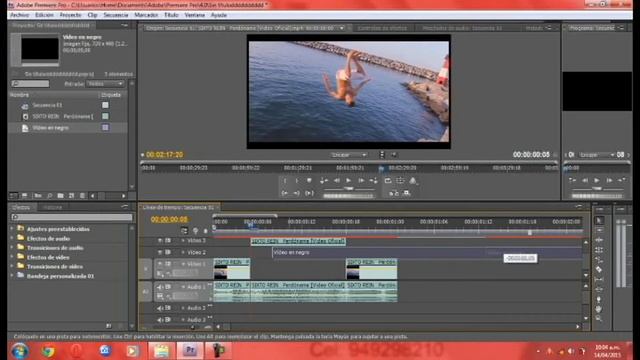
Task: Switch project panel to icon view
Action: (25, 196)
